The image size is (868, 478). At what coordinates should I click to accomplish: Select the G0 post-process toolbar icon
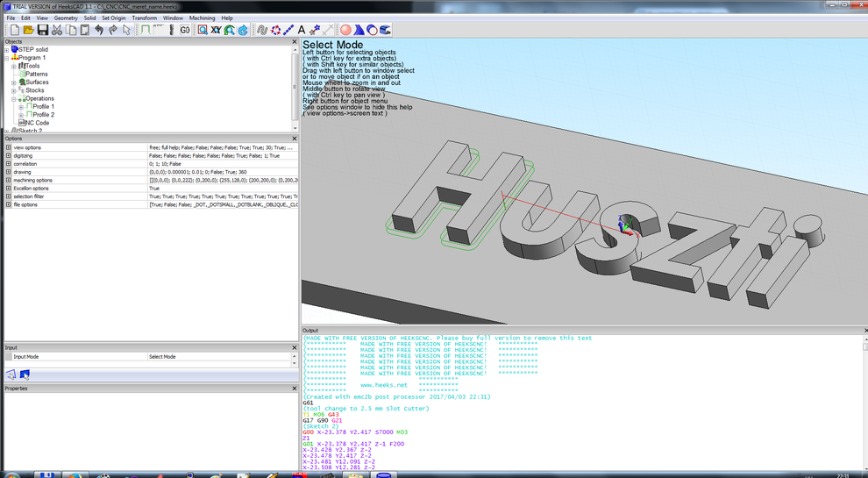point(185,30)
